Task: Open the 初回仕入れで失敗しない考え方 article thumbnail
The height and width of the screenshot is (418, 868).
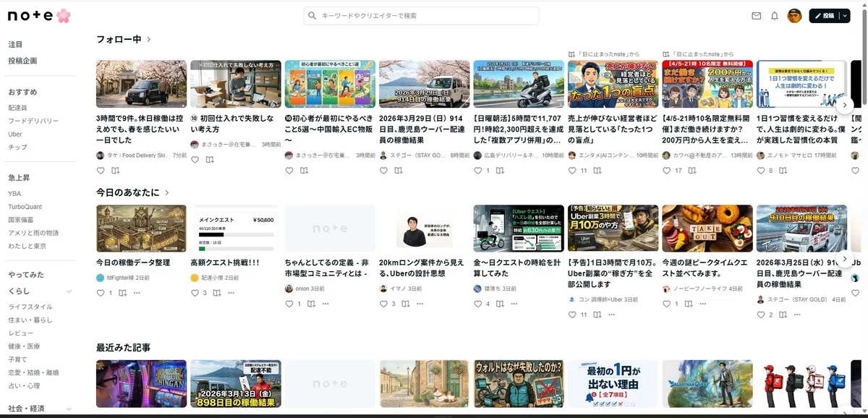Action: point(236,84)
